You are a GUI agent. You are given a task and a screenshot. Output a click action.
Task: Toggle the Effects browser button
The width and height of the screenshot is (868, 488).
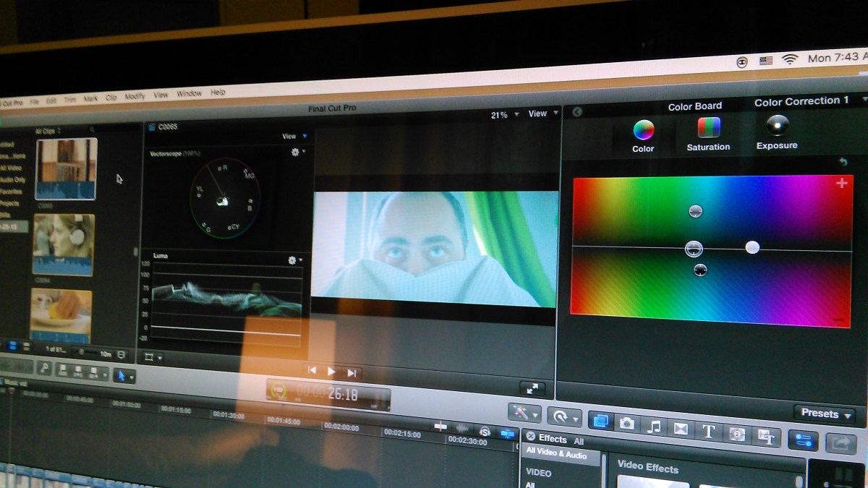pos(600,421)
